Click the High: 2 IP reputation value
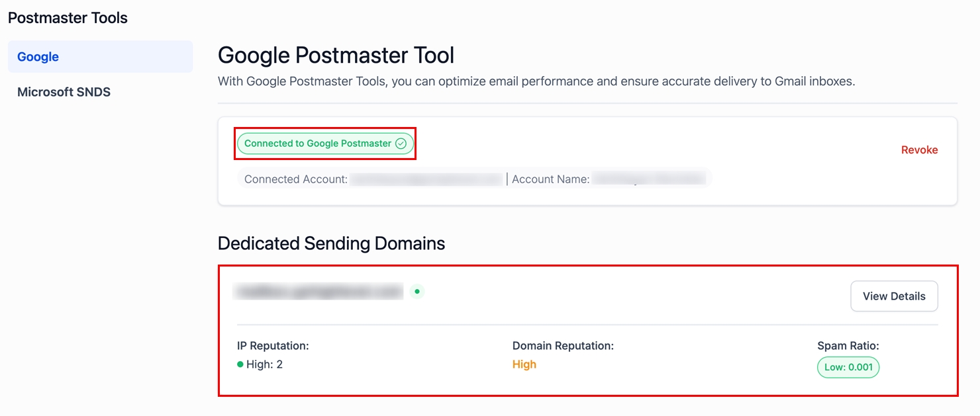Screen dimensions: 980x416 click(264, 364)
